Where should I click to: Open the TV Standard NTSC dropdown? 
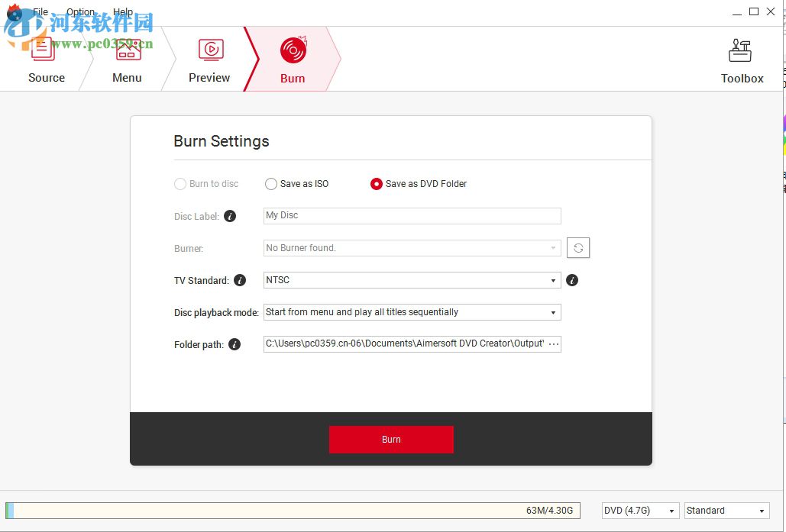pos(412,280)
